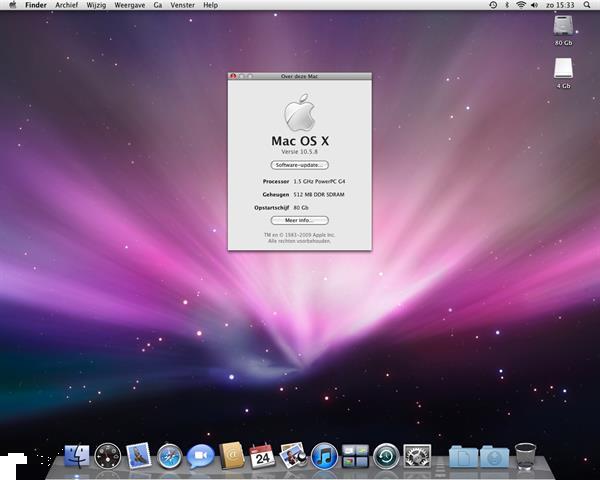Click the '1.5 GHz PowerPC G4' processor value
600x480 pixels.
point(319,181)
